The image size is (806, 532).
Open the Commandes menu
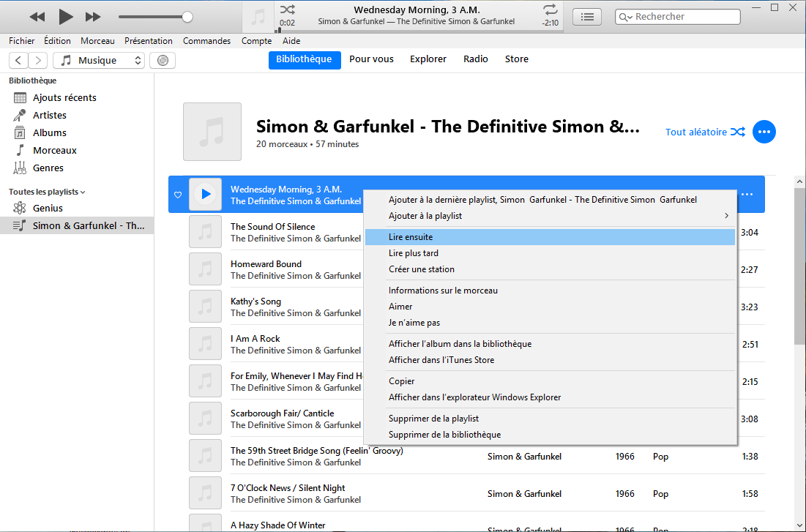point(206,40)
